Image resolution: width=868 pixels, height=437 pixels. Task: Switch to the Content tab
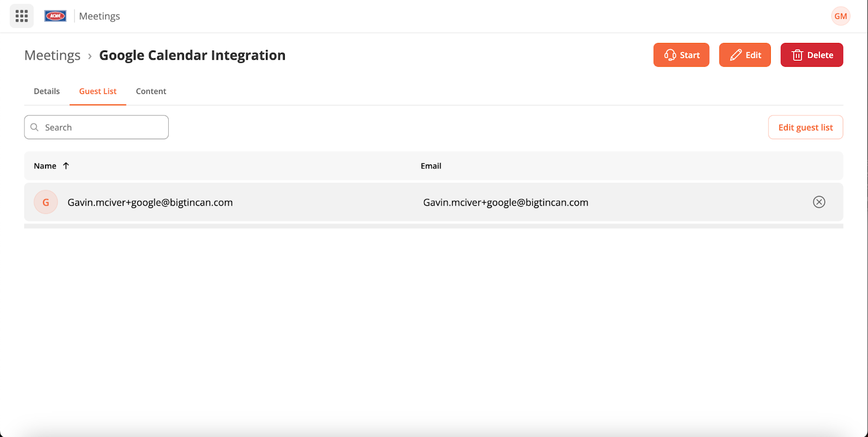(x=151, y=91)
